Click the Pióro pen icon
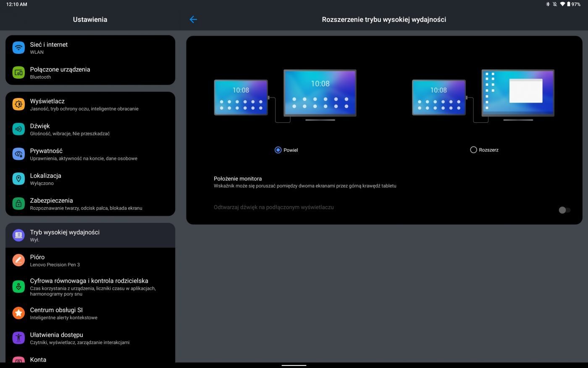 [18, 260]
